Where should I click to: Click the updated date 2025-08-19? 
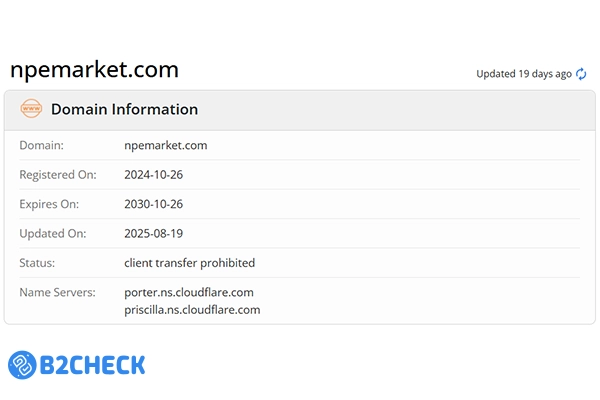tap(153, 233)
